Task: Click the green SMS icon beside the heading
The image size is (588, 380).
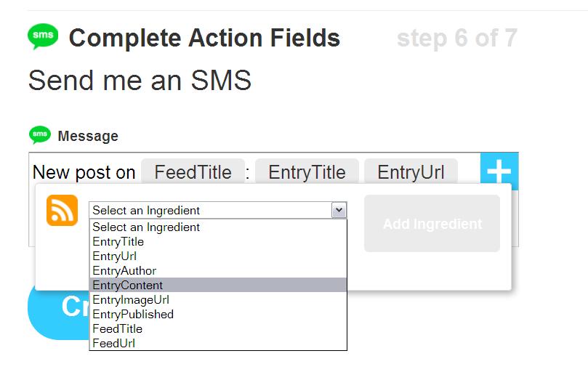Action: [43, 36]
